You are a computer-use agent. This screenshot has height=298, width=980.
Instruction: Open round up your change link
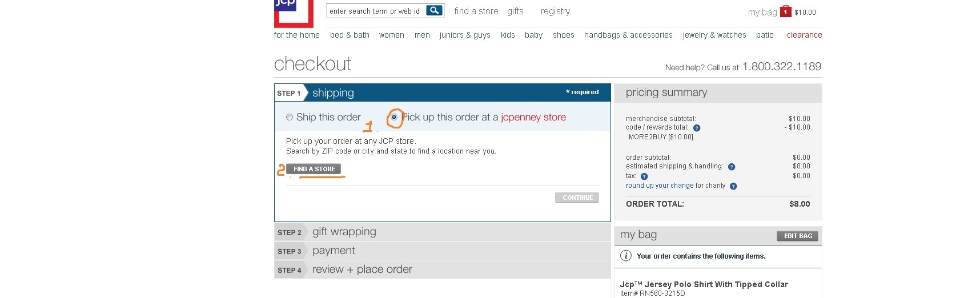coord(660,186)
